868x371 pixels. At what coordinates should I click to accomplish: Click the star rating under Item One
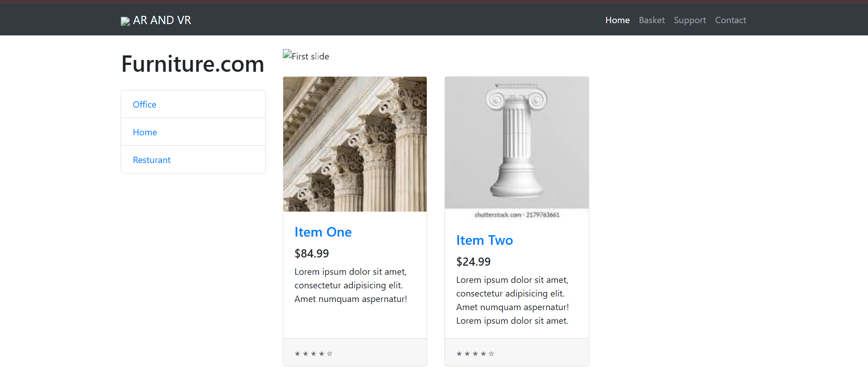[x=314, y=354]
